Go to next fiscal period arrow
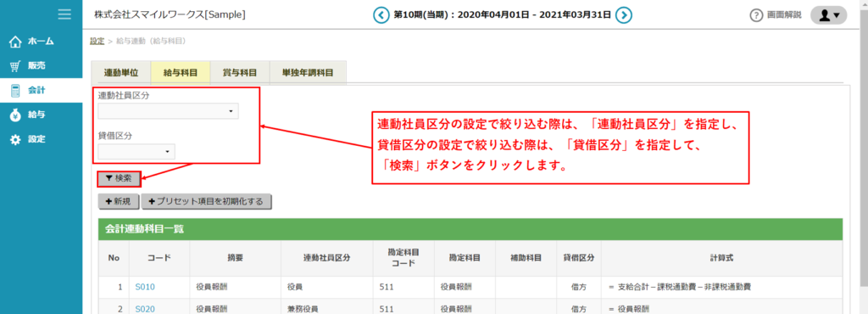The height and width of the screenshot is (314, 868). pyautogui.click(x=624, y=15)
